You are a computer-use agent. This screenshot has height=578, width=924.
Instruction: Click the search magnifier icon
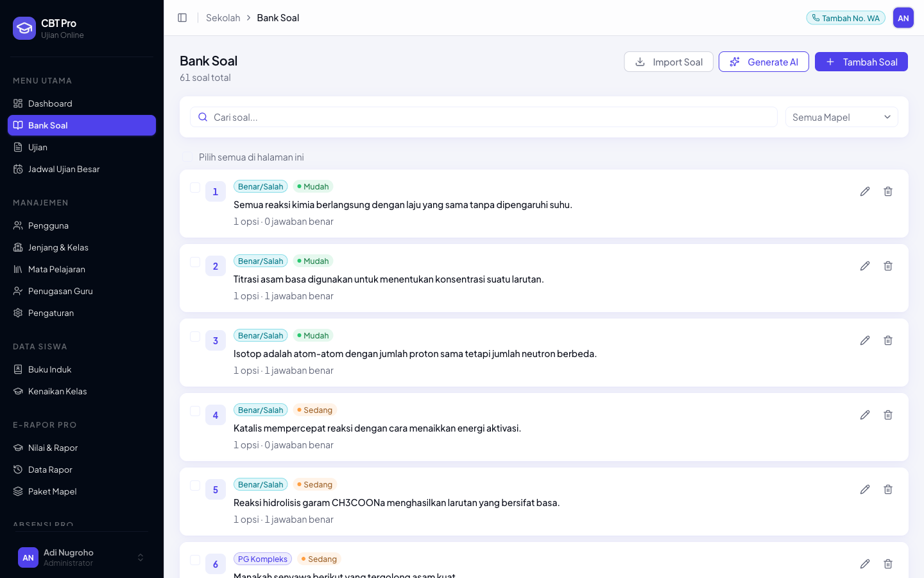[x=203, y=117]
